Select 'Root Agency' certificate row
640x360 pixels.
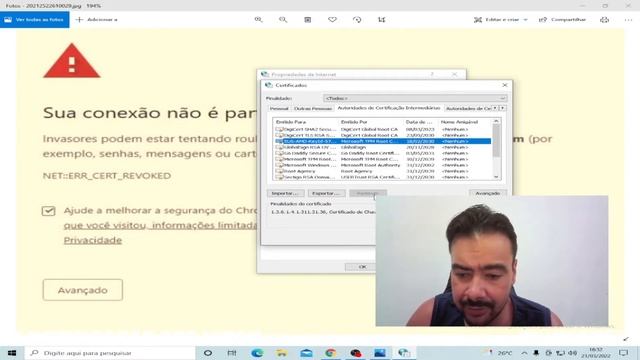point(382,171)
